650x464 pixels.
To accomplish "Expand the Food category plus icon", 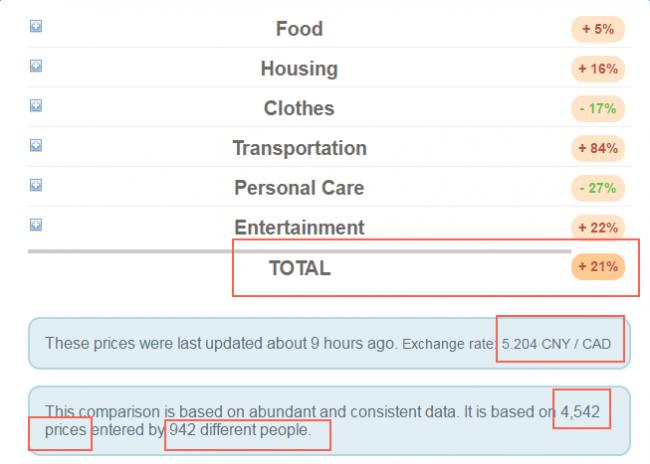I will pos(36,26).
